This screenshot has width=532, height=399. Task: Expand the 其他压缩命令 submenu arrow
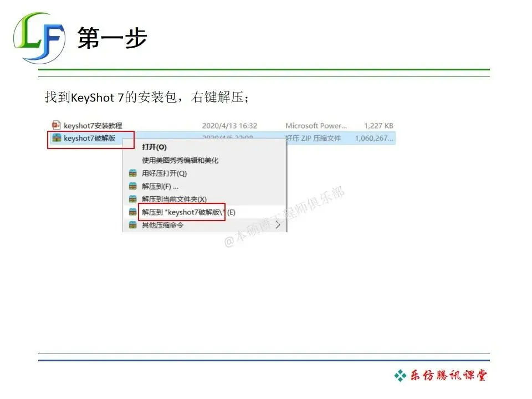[278, 225]
